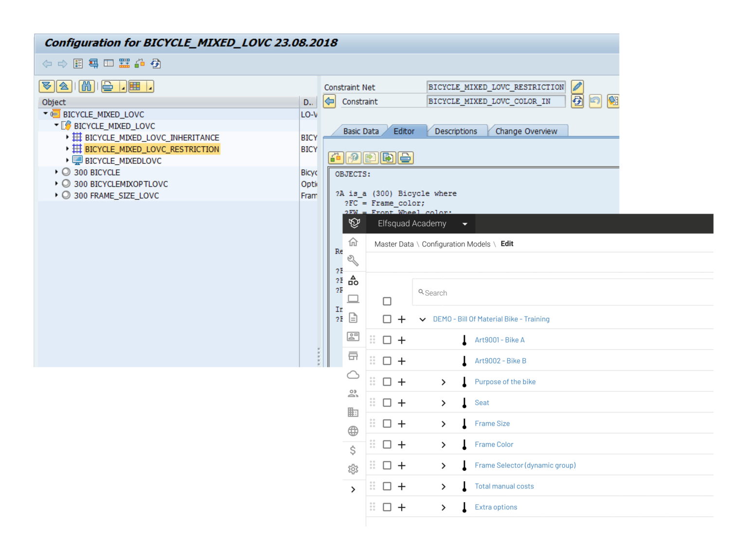Open the Elfsquad Academy workspace dropdown
Screen dimensions: 747x560
point(465,224)
